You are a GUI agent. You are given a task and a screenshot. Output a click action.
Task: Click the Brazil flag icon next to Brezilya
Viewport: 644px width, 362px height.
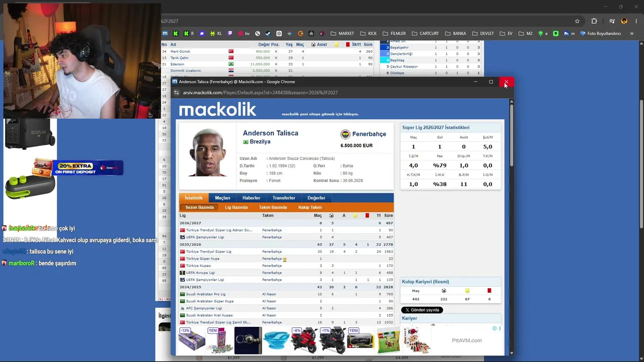point(246,142)
